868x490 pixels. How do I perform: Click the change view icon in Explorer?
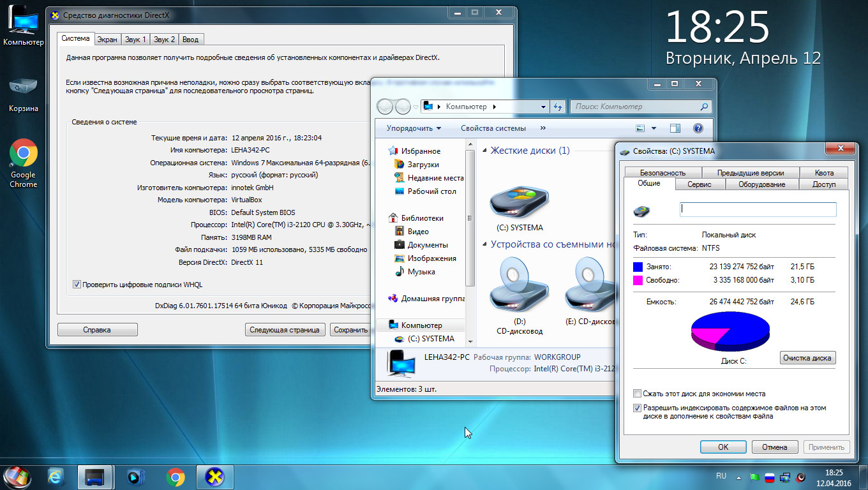[x=641, y=128]
